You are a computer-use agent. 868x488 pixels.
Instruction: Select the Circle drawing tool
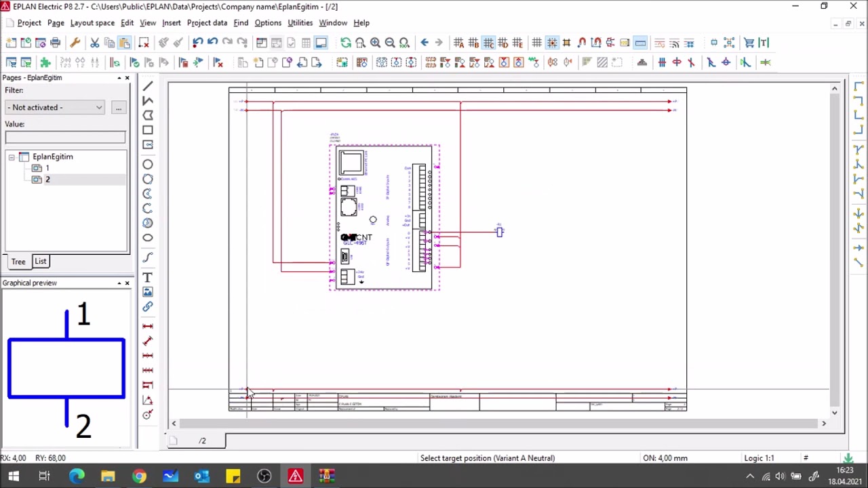(x=148, y=164)
